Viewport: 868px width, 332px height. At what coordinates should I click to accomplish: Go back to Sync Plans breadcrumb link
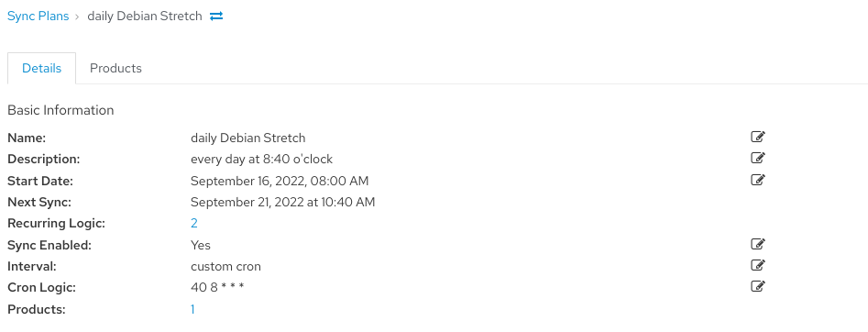38,17
